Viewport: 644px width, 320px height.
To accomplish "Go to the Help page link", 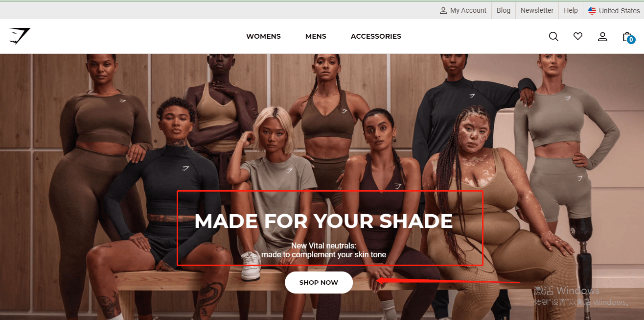I will (x=571, y=10).
